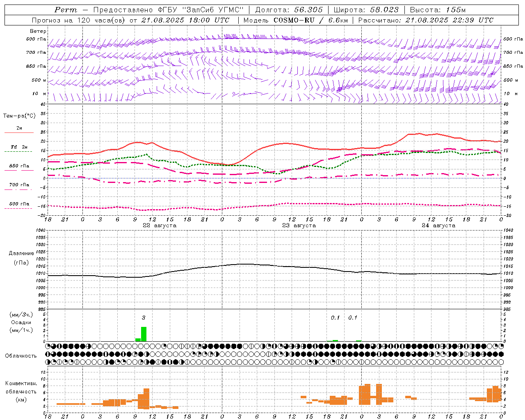Click the "Широта: 58.023" header value

(366, 10)
